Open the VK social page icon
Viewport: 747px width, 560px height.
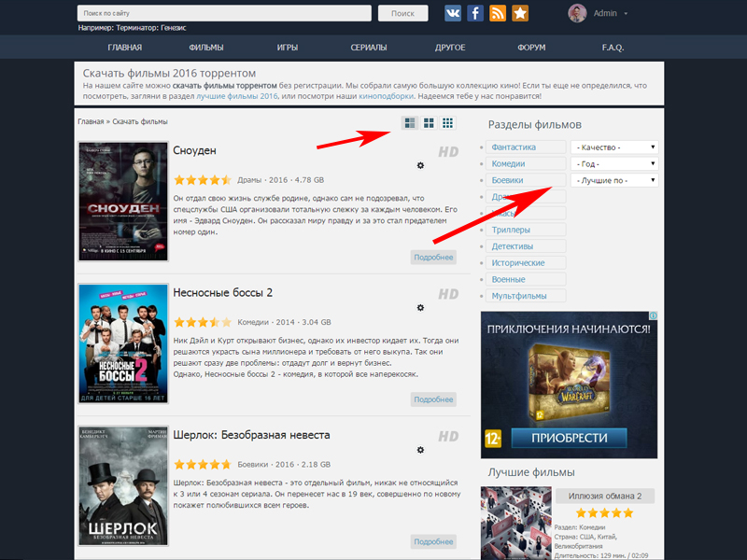click(453, 13)
